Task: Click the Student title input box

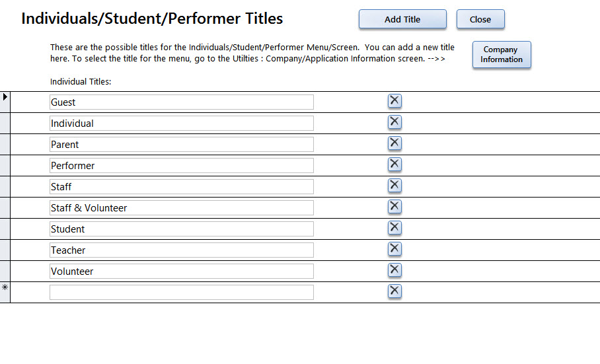Action: (182, 229)
